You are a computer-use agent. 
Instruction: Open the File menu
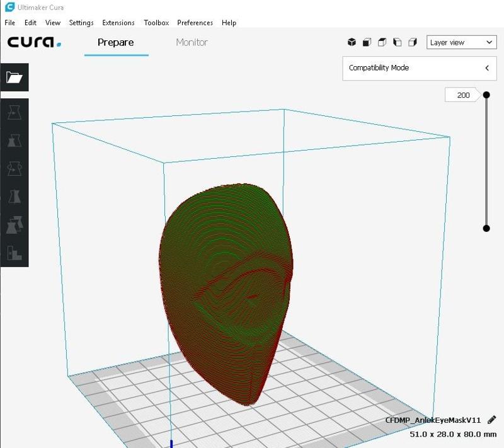pos(9,23)
